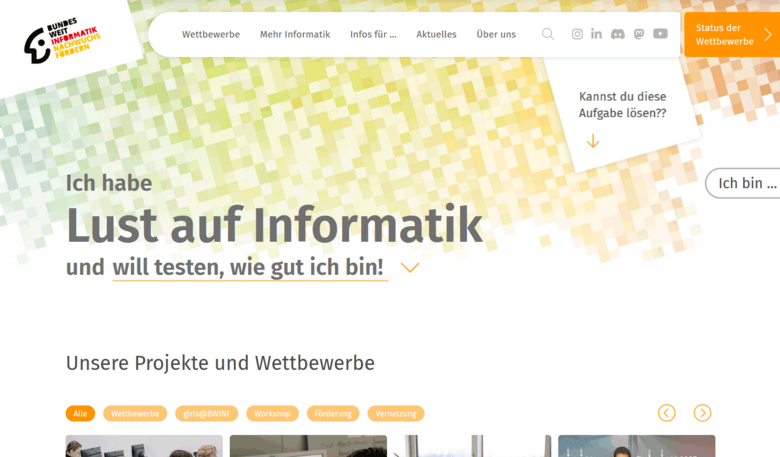Click the 'Status der Wettbewerbe' button
780x457 pixels.
point(732,34)
